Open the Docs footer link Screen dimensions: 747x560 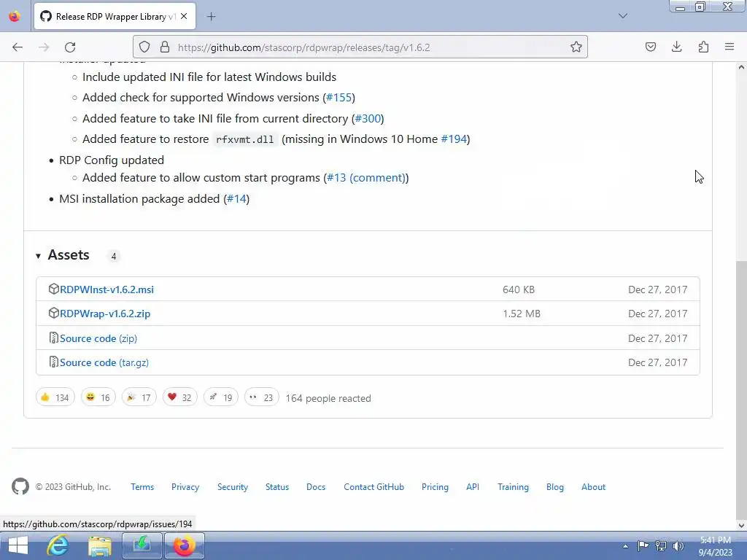(316, 487)
